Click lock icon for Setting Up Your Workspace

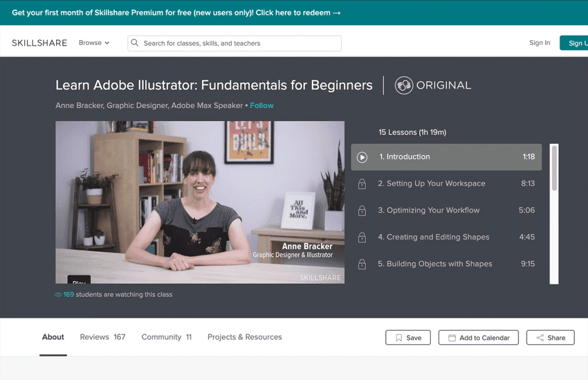pos(362,184)
